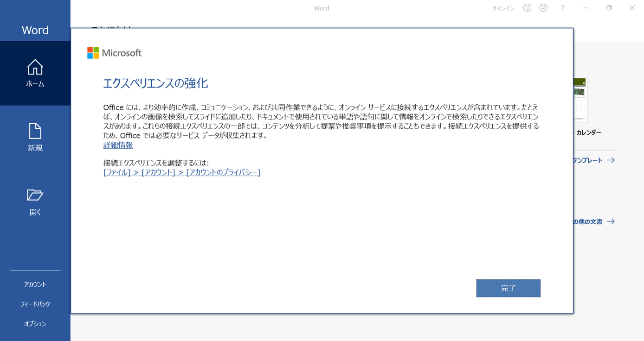Restore down the Word window

coord(609,8)
